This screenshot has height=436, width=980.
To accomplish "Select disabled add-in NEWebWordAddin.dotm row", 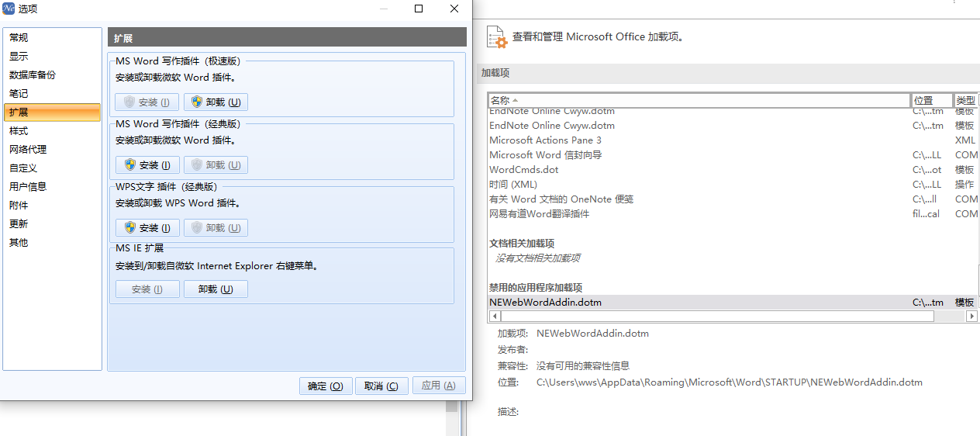I will [x=732, y=302].
